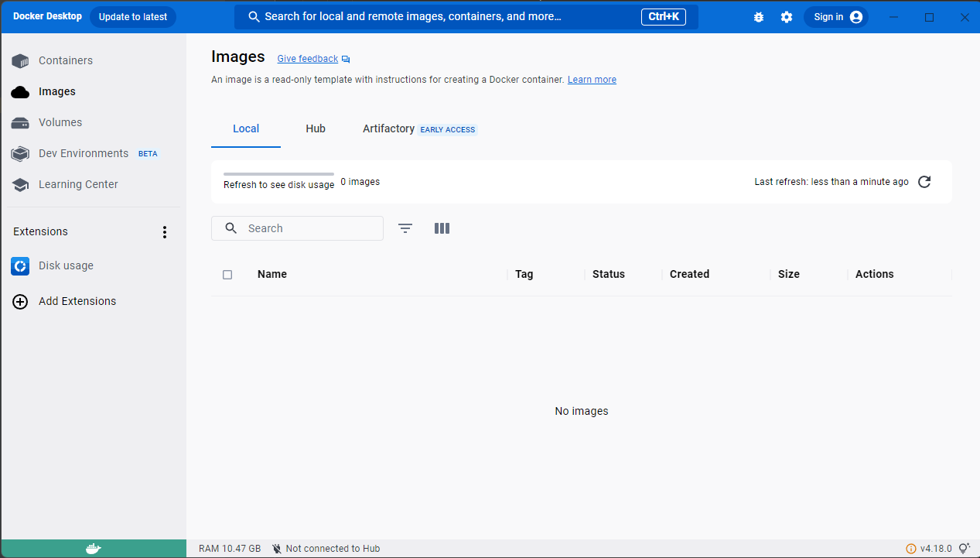
Task: Focus the images Search input field
Action: pyautogui.click(x=297, y=228)
